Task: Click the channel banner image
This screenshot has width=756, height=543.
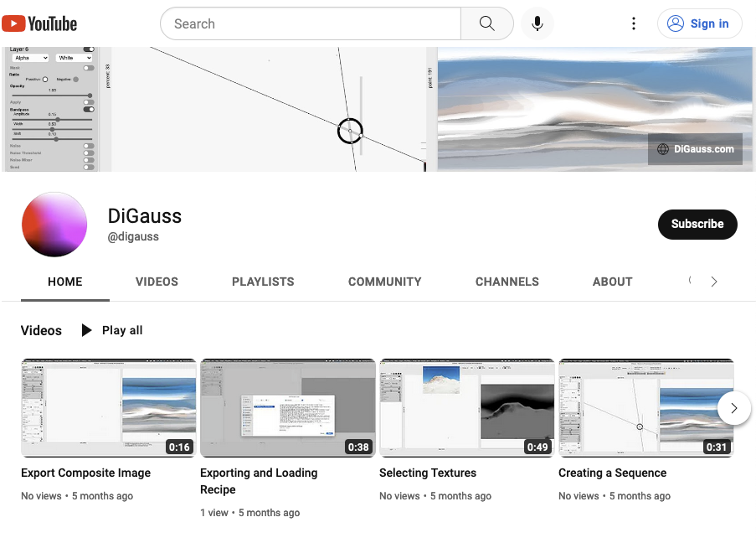Action: 378,109
